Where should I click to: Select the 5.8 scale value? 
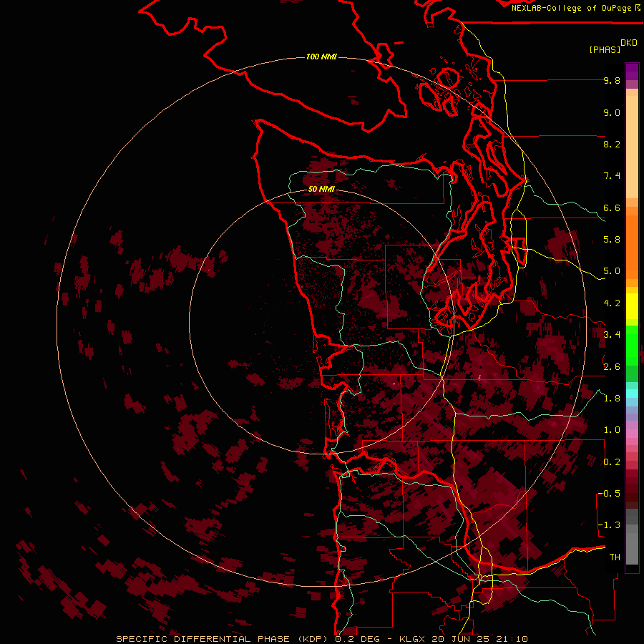[612, 240]
